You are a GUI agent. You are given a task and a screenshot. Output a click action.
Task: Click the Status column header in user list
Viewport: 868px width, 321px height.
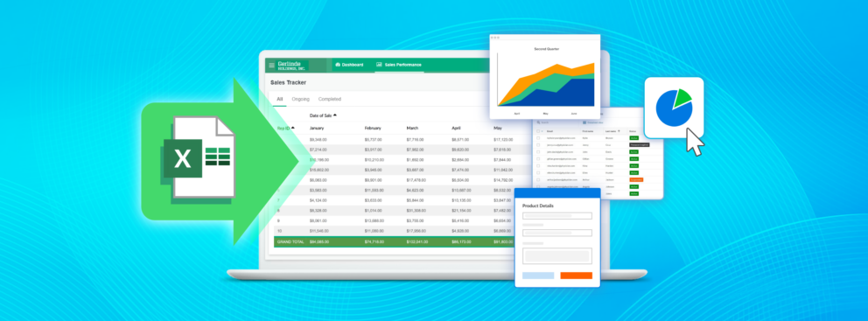tap(633, 131)
